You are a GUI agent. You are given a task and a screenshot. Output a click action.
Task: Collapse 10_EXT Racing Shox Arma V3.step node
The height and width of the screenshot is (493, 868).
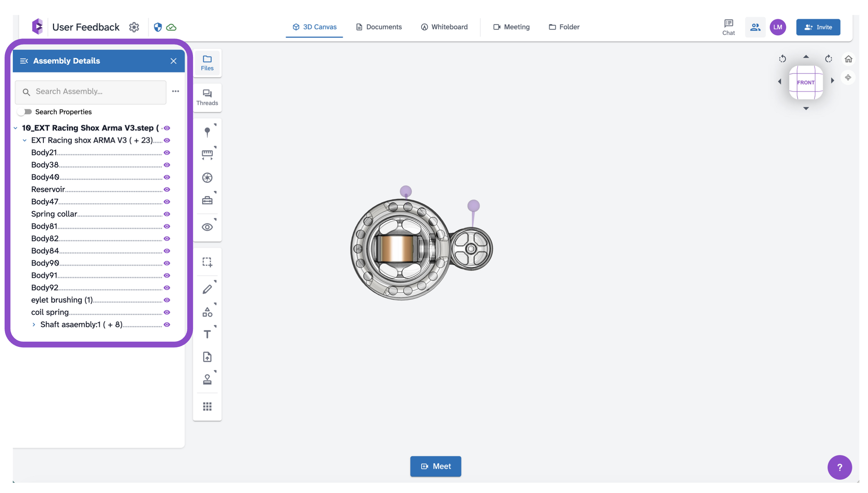click(16, 128)
